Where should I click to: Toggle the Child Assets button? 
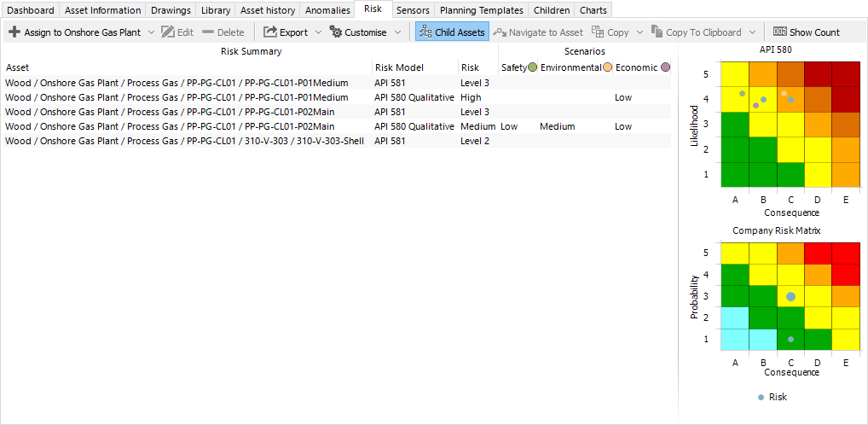pos(452,32)
